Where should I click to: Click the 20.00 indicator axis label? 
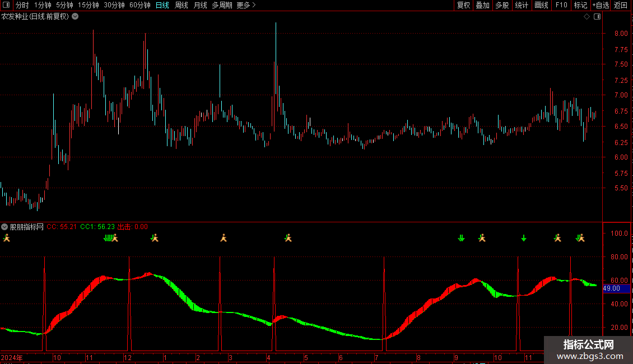coord(619,327)
